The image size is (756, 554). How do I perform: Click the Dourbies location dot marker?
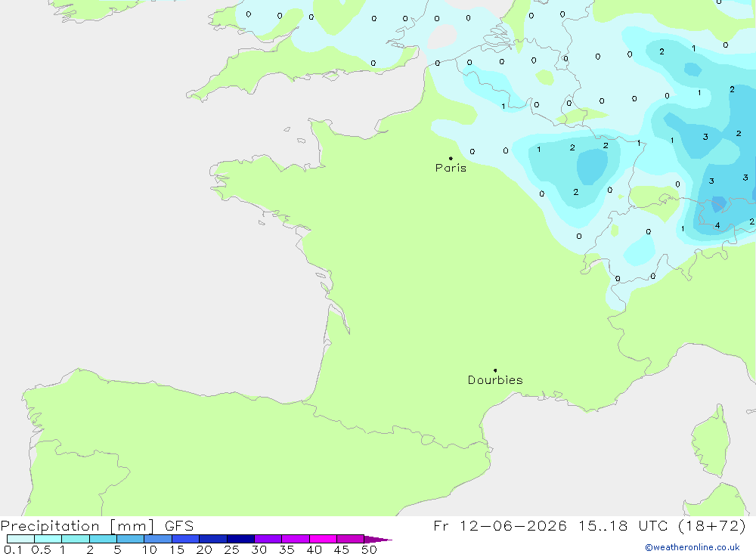(495, 370)
